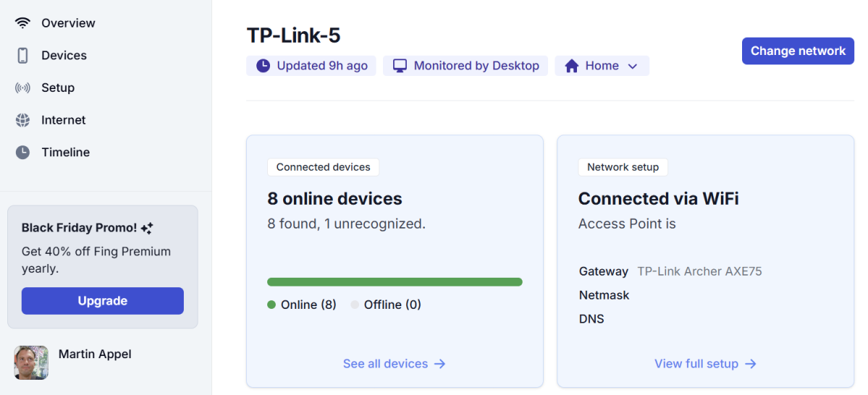Click the Internet globe icon

coord(23,120)
